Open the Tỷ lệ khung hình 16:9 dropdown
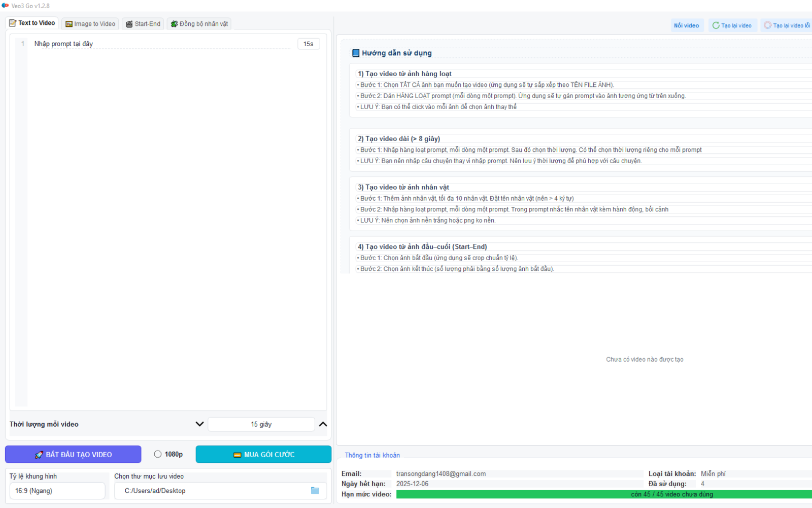The height and width of the screenshot is (508, 812). point(57,491)
